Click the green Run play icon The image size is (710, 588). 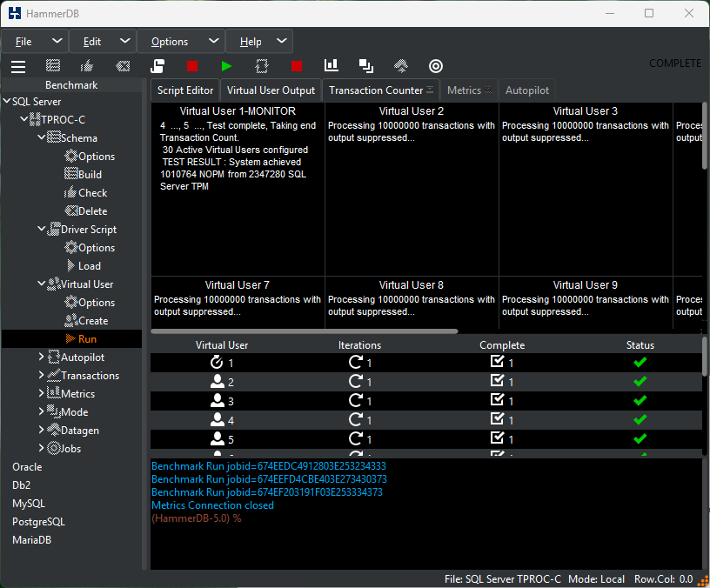(x=226, y=66)
